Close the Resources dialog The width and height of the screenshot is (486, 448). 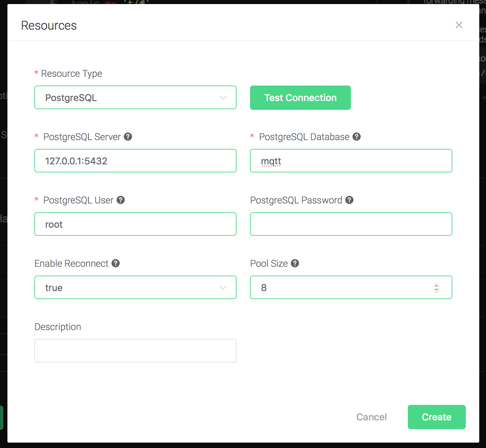point(459,25)
